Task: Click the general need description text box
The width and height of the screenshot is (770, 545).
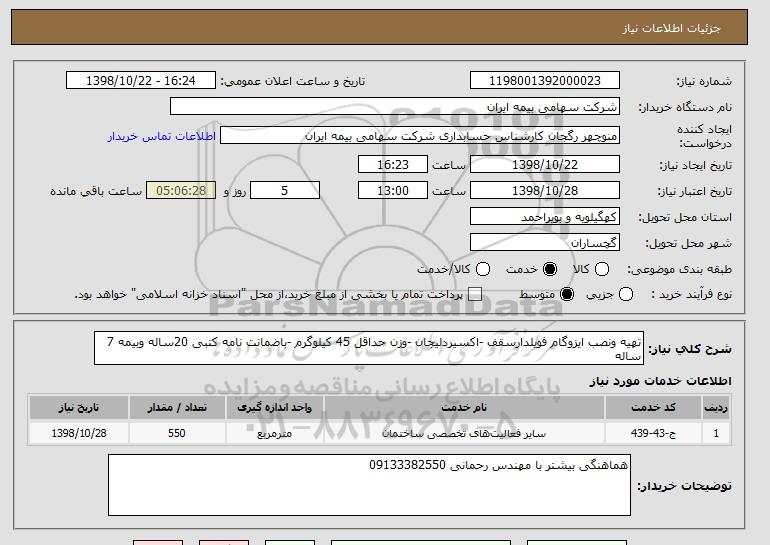Action: pos(369,348)
